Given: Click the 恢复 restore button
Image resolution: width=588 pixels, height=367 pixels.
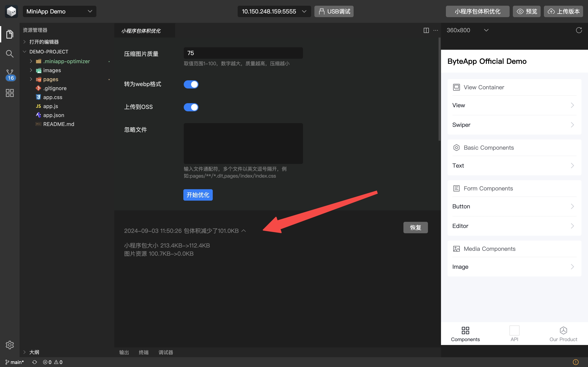Looking at the screenshot, I should coord(416,228).
